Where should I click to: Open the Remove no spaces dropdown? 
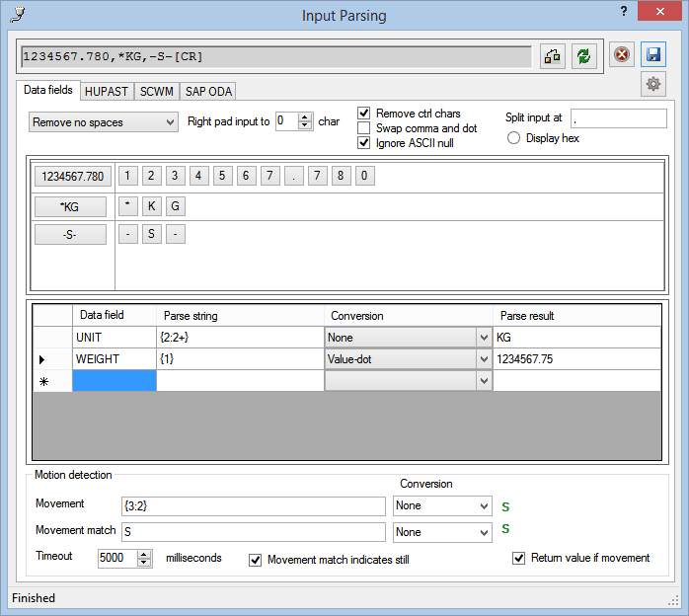[x=103, y=122]
